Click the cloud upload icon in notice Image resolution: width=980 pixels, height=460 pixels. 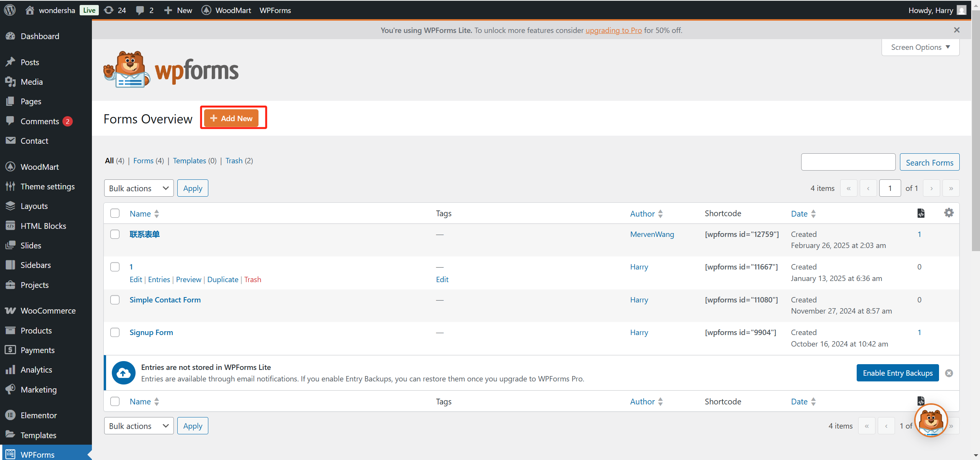pos(123,373)
